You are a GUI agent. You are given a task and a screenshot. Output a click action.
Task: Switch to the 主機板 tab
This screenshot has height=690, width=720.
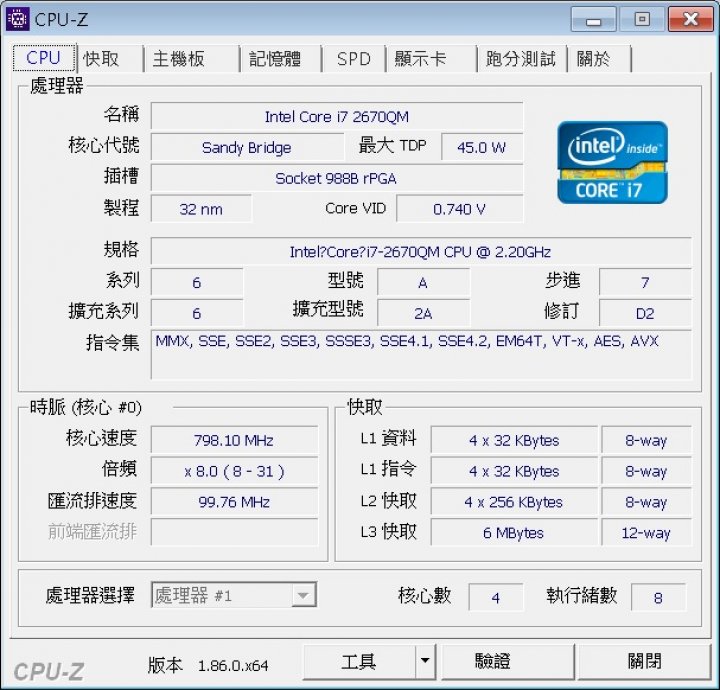click(191, 59)
